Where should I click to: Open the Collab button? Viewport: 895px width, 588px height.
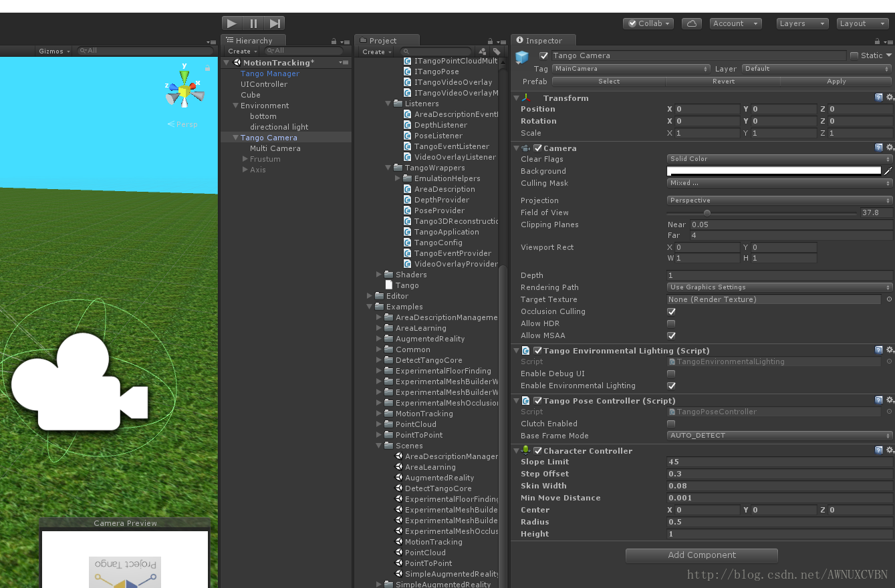(648, 23)
